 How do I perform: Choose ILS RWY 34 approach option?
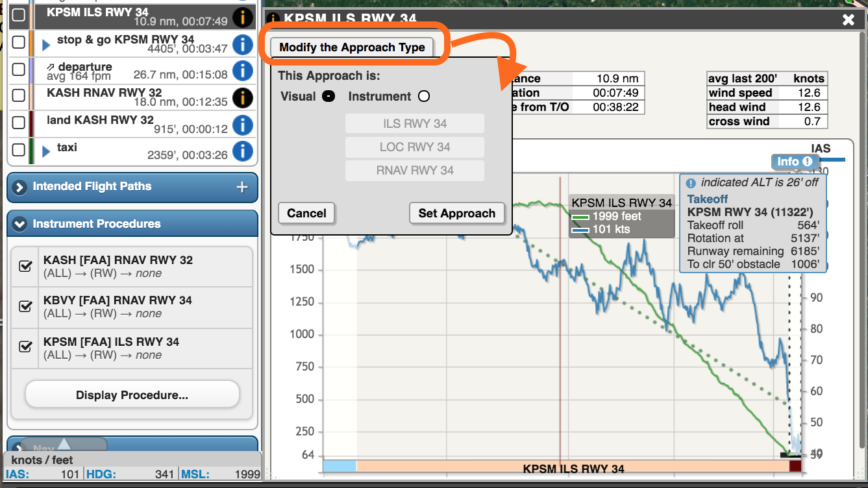pos(415,123)
